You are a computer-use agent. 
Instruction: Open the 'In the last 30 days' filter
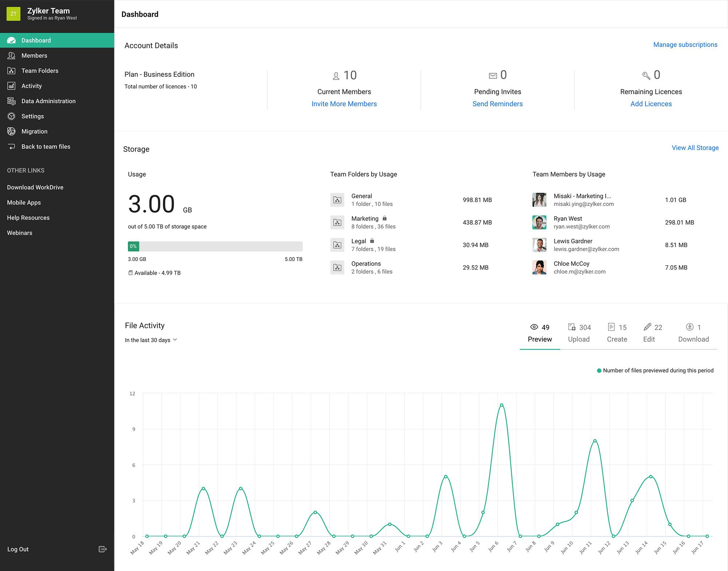click(151, 340)
